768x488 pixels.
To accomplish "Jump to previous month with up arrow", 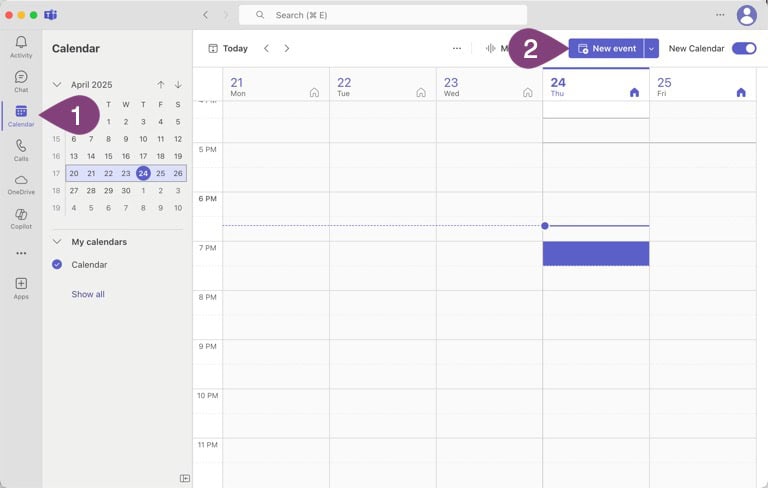I will click(x=161, y=85).
